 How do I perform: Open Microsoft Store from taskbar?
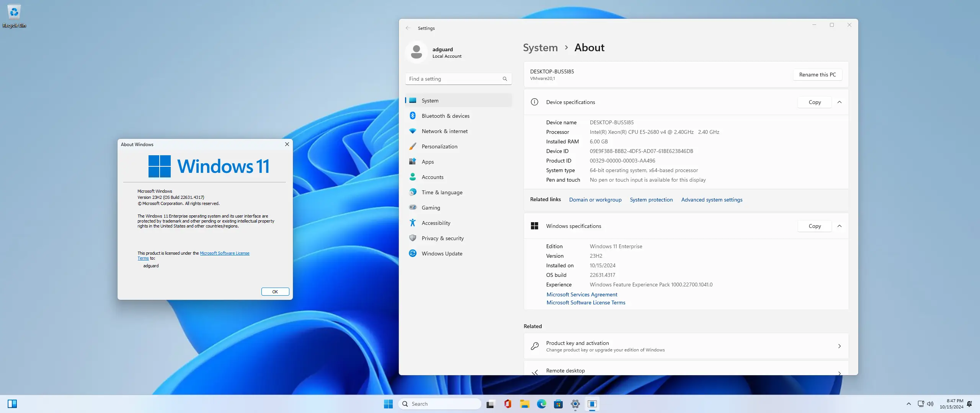pyautogui.click(x=559, y=404)
